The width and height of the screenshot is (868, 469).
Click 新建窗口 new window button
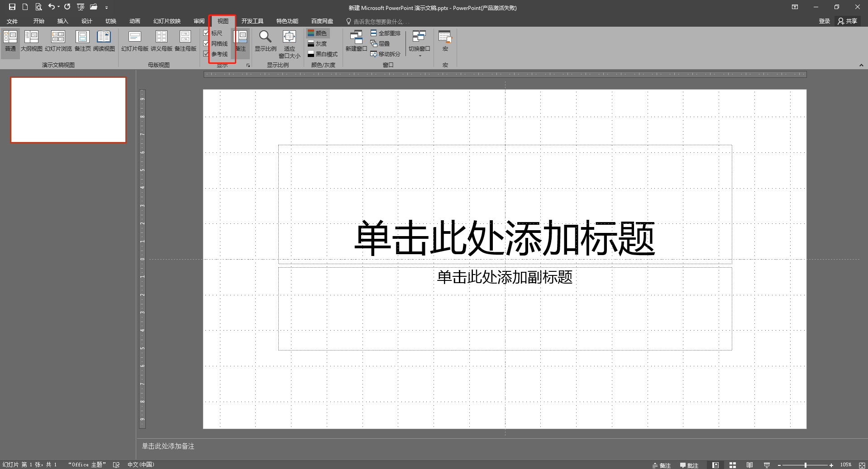356,41
